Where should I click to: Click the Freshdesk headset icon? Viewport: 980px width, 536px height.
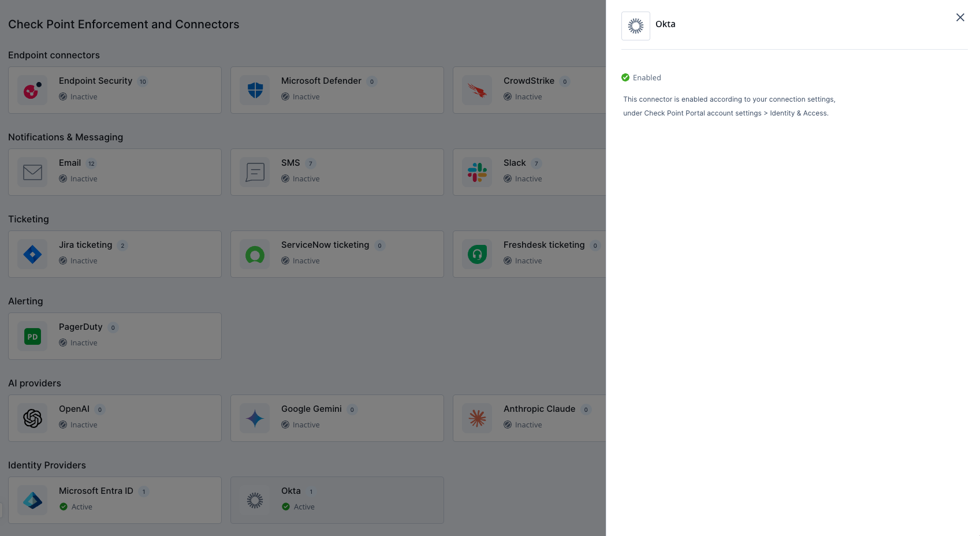coord(477,254)
